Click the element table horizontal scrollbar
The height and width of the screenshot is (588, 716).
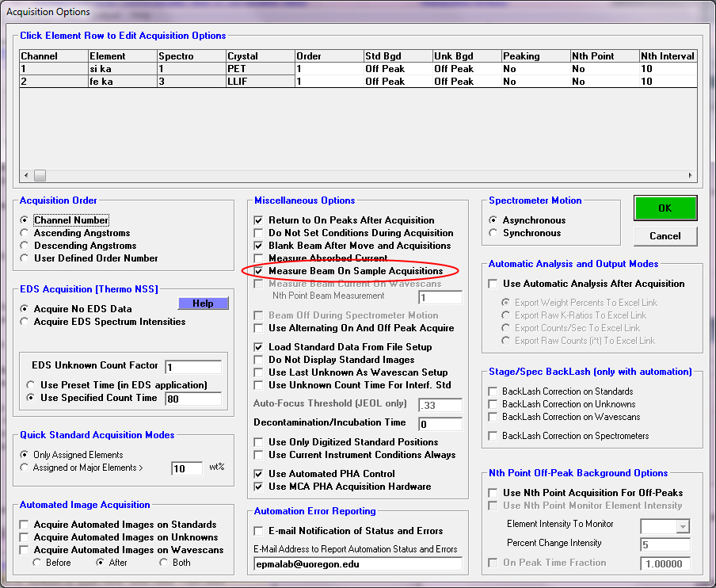pyautogui.click(x=358, y=176)
